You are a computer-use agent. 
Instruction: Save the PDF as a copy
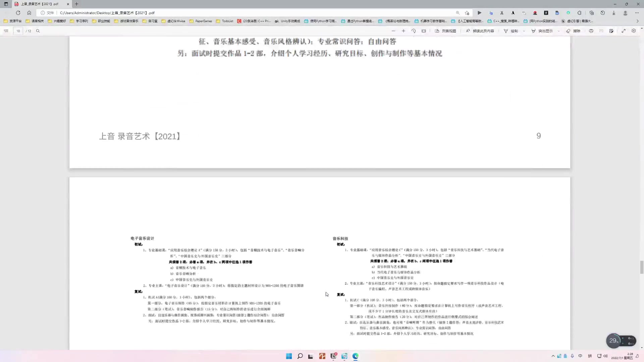(x=611, y=31)
